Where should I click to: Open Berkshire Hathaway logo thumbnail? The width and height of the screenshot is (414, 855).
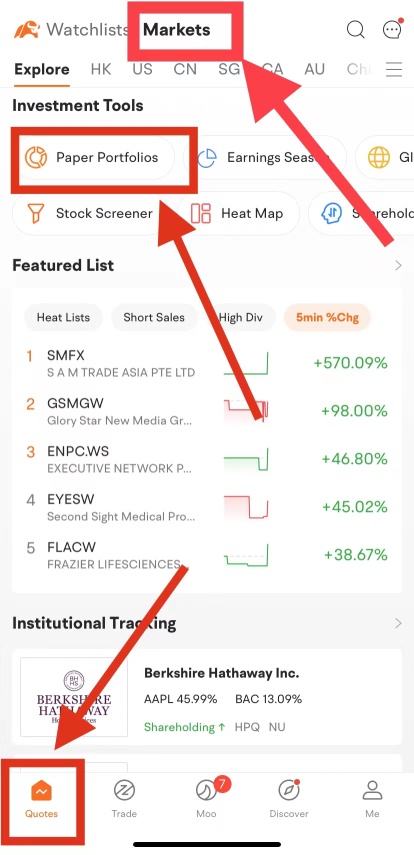click(74, 697)
